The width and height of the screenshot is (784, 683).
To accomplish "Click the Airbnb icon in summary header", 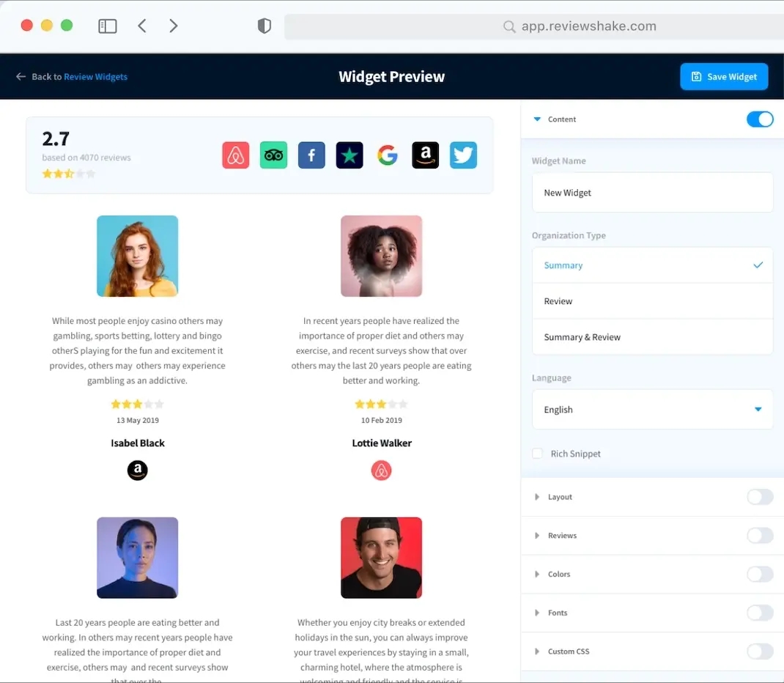I will coord(236,155).
